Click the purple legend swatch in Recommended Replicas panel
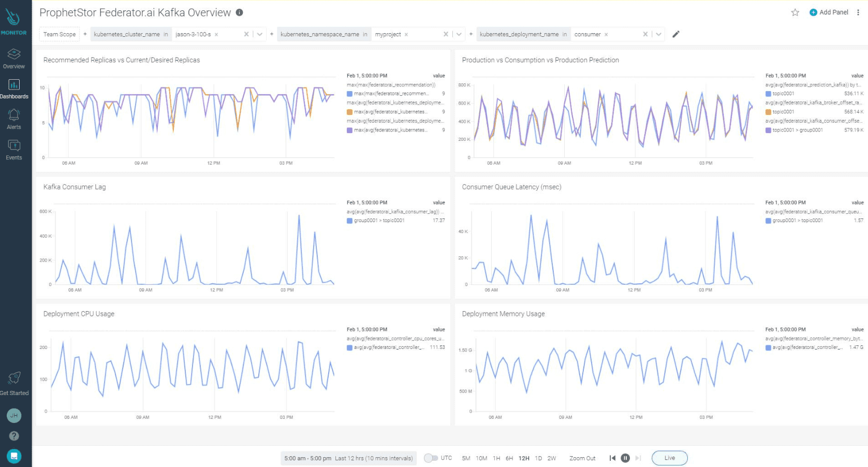 [x=350, y=130]
